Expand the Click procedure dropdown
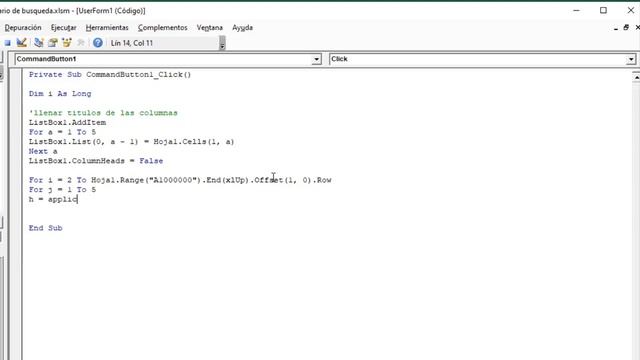640x360 pixels. click(631, 60)
